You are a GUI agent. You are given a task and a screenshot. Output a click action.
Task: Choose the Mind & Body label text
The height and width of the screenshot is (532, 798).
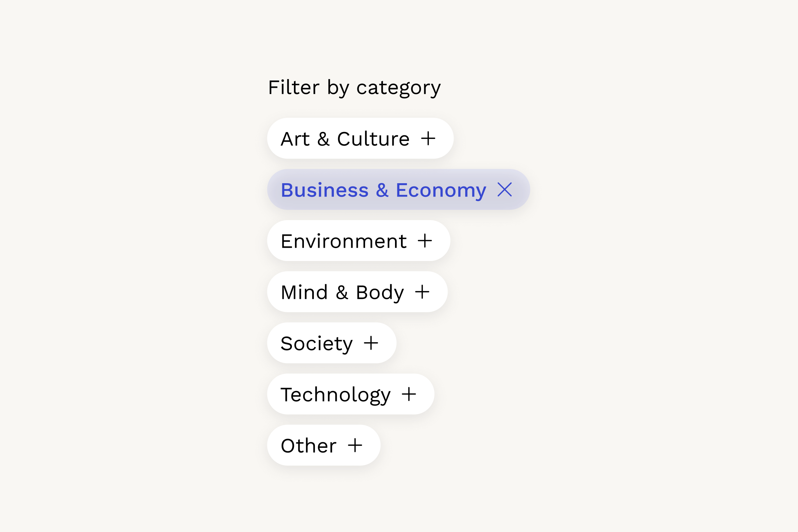342,293
